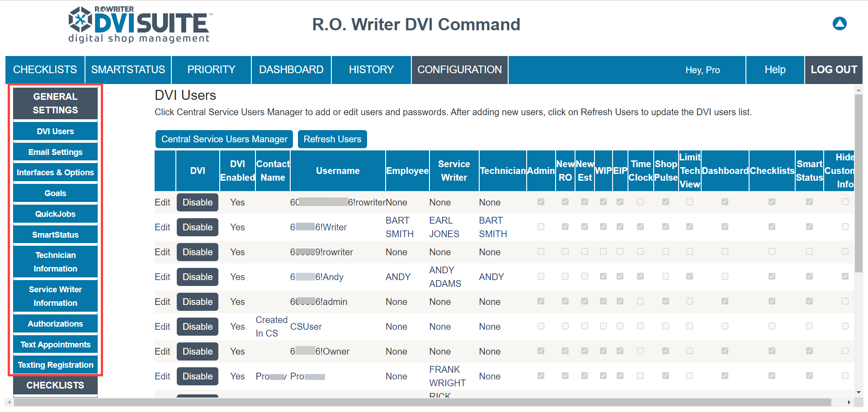Screen dimensions: 868x412
Task: Open the DASHBOARD tab
Action: coord(291,70)
